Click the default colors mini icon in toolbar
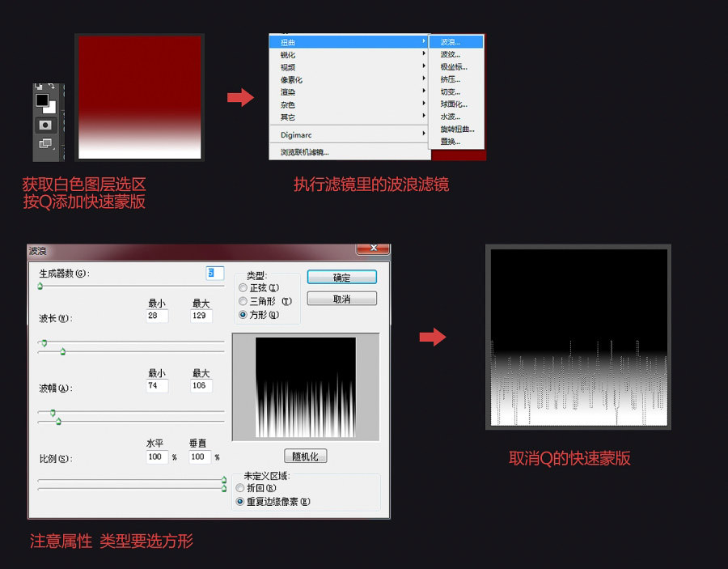Image resolution: width=728 pixels, height=569 pixels. [38, 87]
